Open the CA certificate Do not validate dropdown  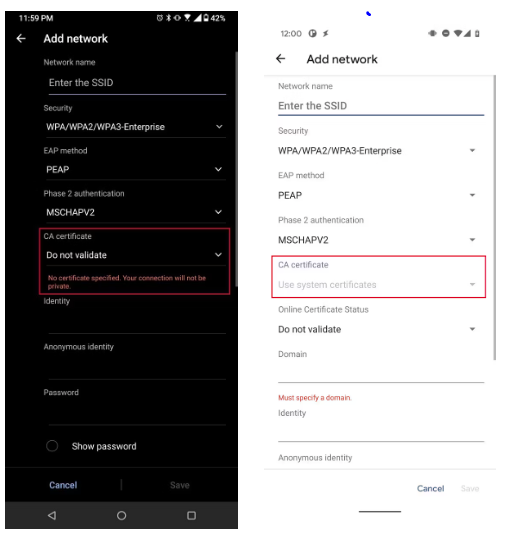(136, 255)
